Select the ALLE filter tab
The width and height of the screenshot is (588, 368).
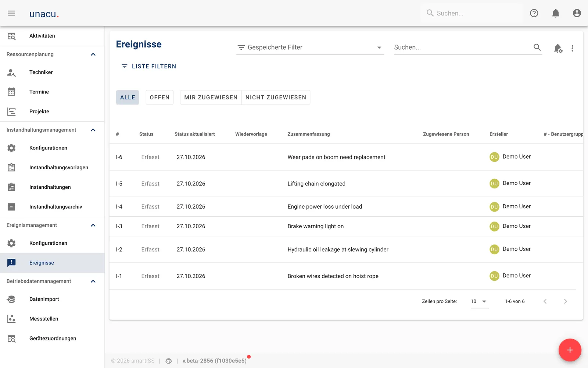[128, 98]
